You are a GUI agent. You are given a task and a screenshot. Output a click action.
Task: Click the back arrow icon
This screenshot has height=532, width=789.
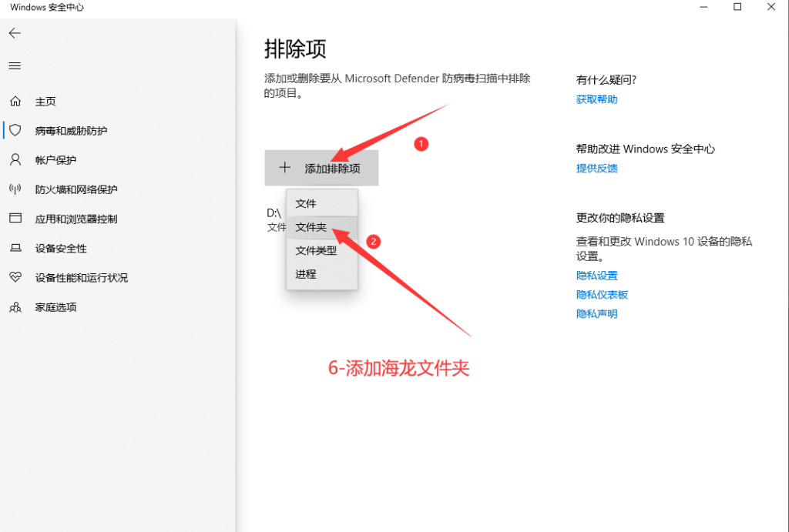tap(15, 33)
